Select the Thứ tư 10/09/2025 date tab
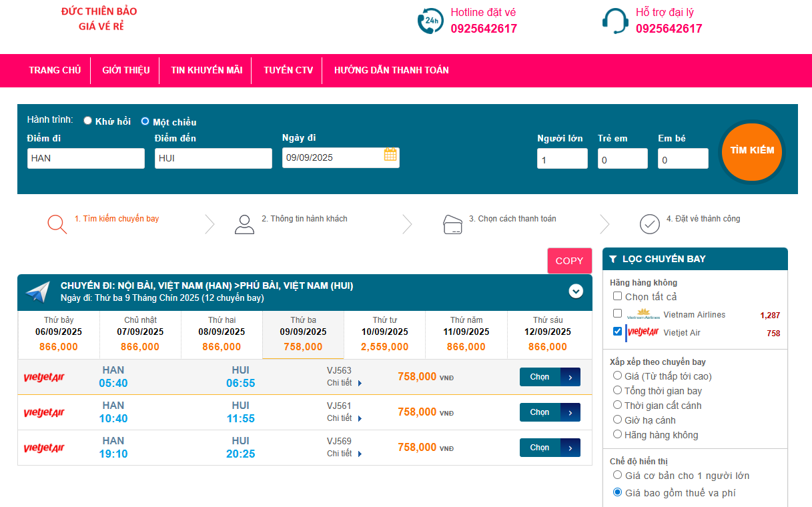Image resolution: width=812 pixels, height=507 pixels. pyautogui.click(x=384, y=334)
